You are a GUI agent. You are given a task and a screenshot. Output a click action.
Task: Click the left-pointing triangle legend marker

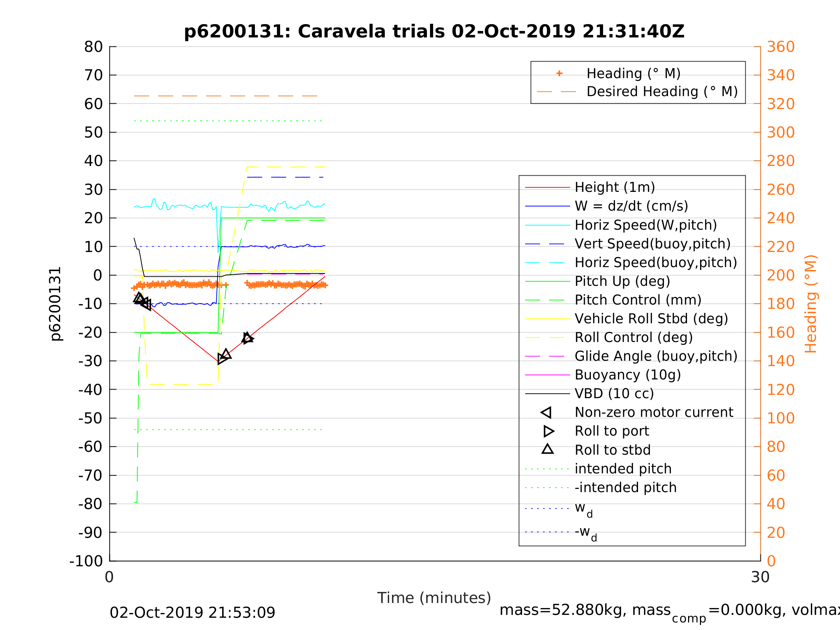point(546,413)
